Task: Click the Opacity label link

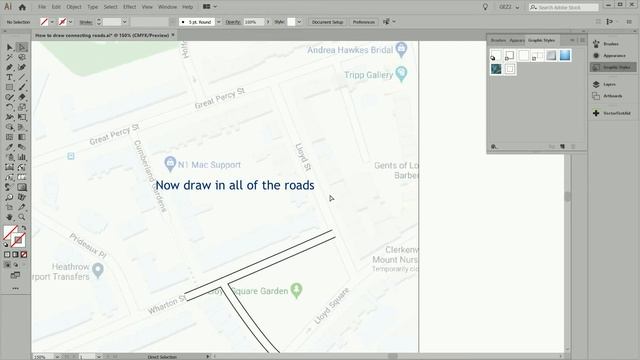Action: tap(233, 22)
